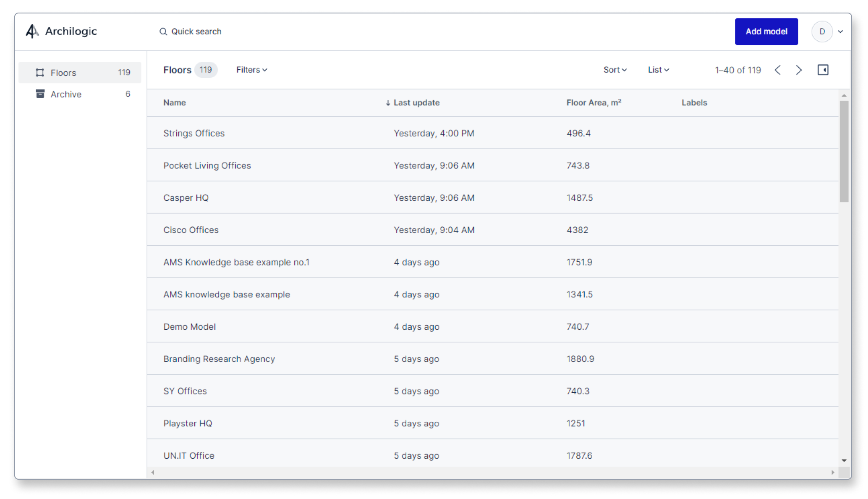Click Yesterday, 4:00 PM timestamp
The height and width of the screenshot is (499, 868).
click(434, 133)
